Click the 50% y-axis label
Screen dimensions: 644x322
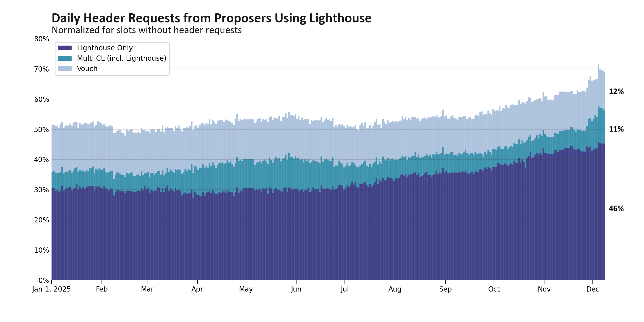(x=42, y=130)
